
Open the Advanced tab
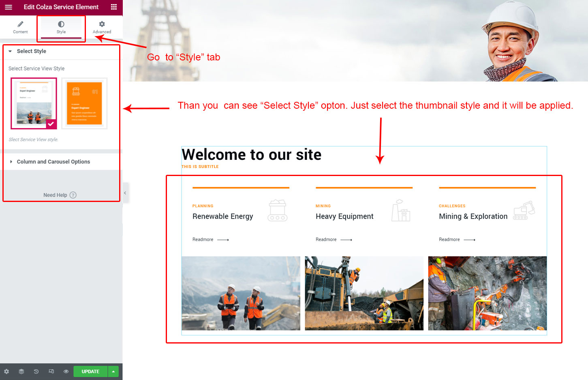[x=102, y=27]
